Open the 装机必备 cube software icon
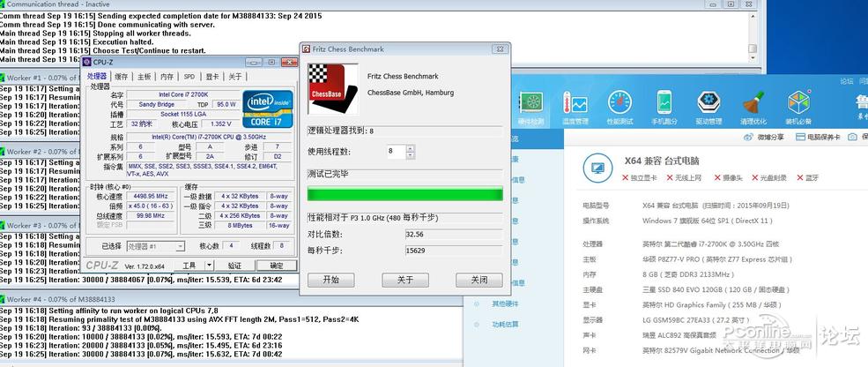868x367 pixels. tap(798, 107)
